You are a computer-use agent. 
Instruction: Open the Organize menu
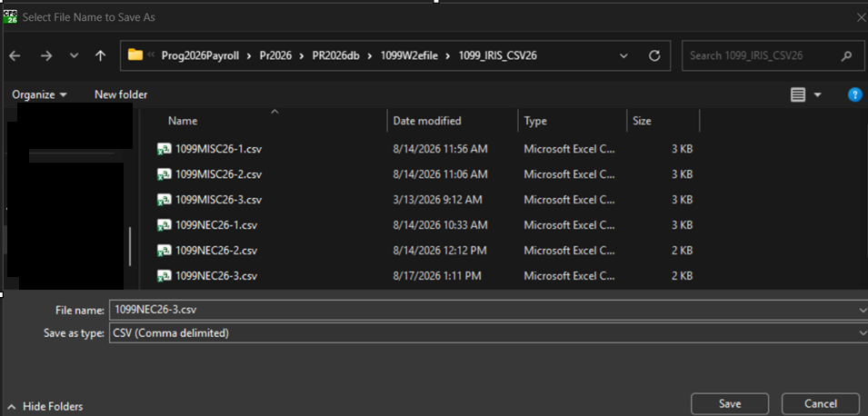(39, 94)
